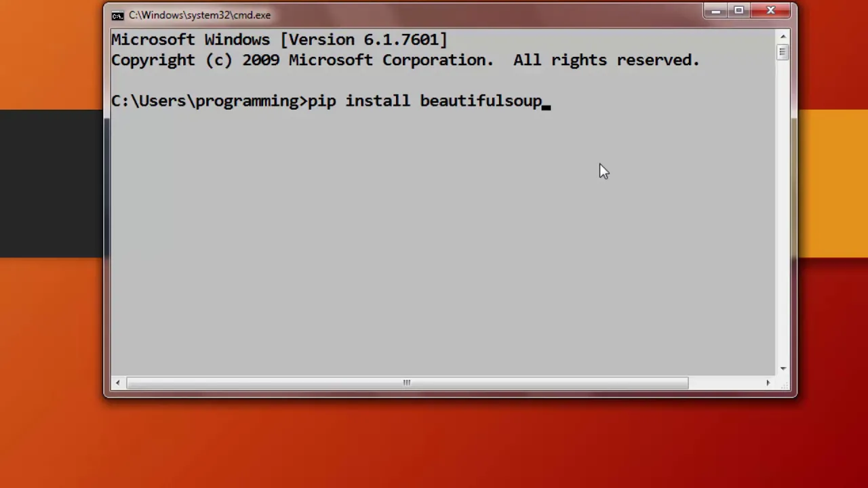Click the 'pip install beautifulsoup' command text

pos(425,101)
